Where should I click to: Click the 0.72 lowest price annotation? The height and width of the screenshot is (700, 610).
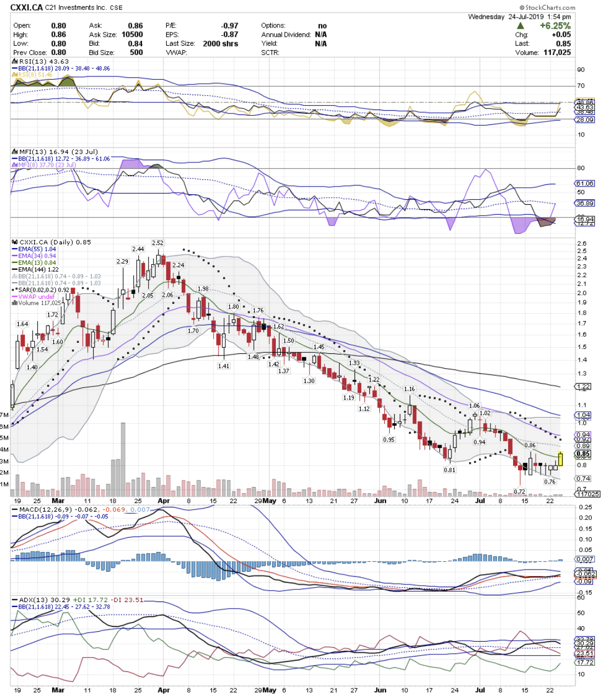point(520,491)
